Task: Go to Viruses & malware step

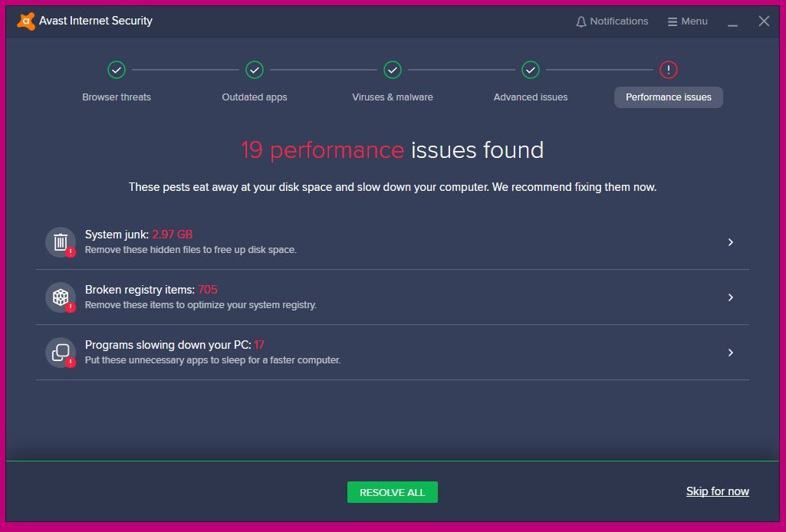Action: pyautogui.click(x=393, y=97)
